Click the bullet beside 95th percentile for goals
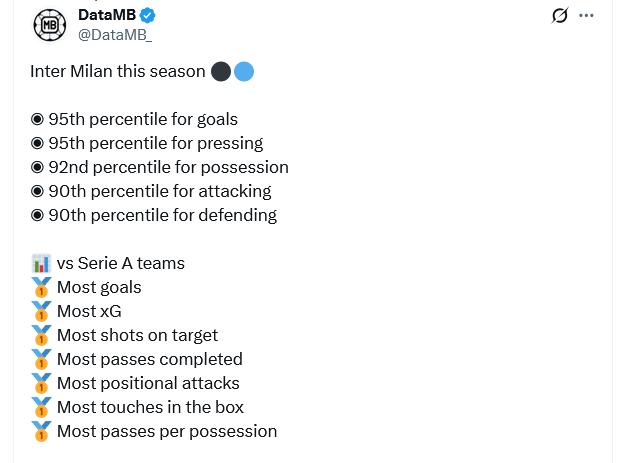This screenshot has width=635, height=463. (x=38, y=120)
